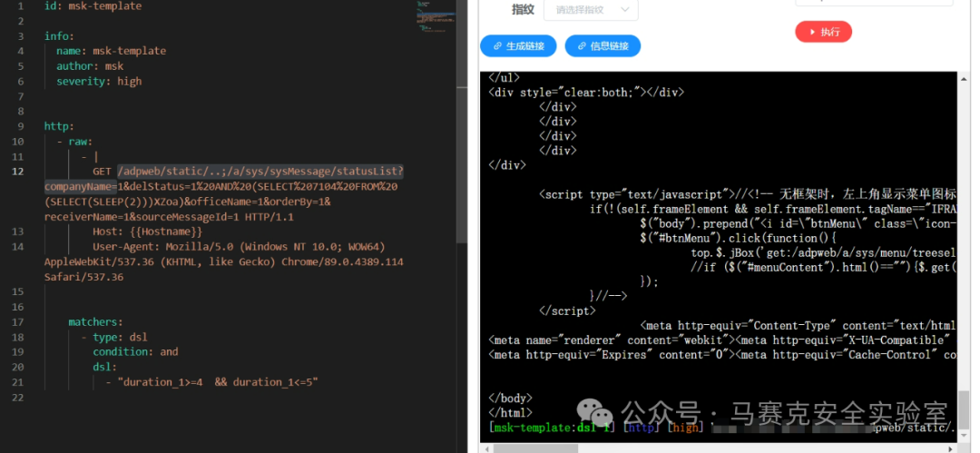Click the '$("#btnMenu").click(function(){' output line
Screen dimensions: 980x453
click(738, 238)
